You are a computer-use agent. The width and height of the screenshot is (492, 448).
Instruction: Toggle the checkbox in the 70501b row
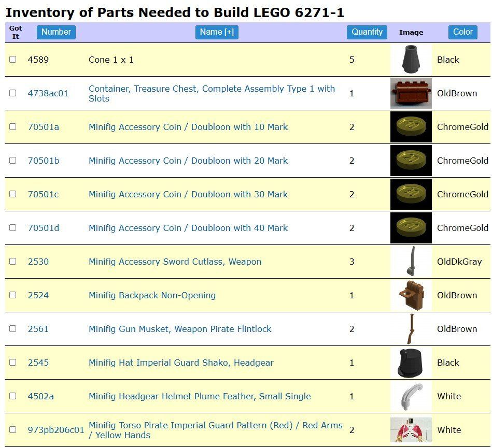click(x=13, y=160)
